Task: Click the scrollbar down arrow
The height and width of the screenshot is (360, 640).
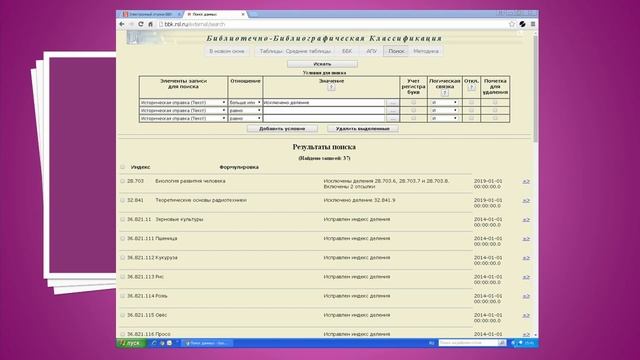Action: pyautogui.click(x=536, y=335)
